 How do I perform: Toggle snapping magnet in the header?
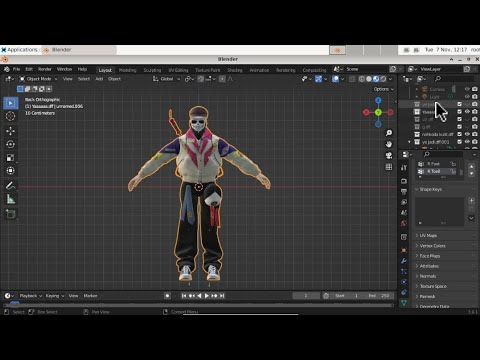click(x=201, y=79)
